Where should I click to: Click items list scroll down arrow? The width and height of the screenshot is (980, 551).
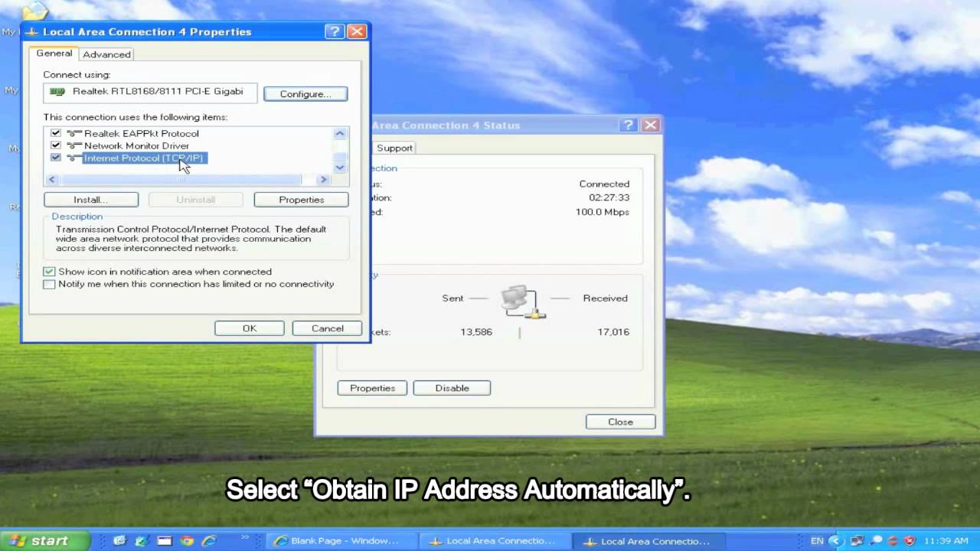coord(340,167)
